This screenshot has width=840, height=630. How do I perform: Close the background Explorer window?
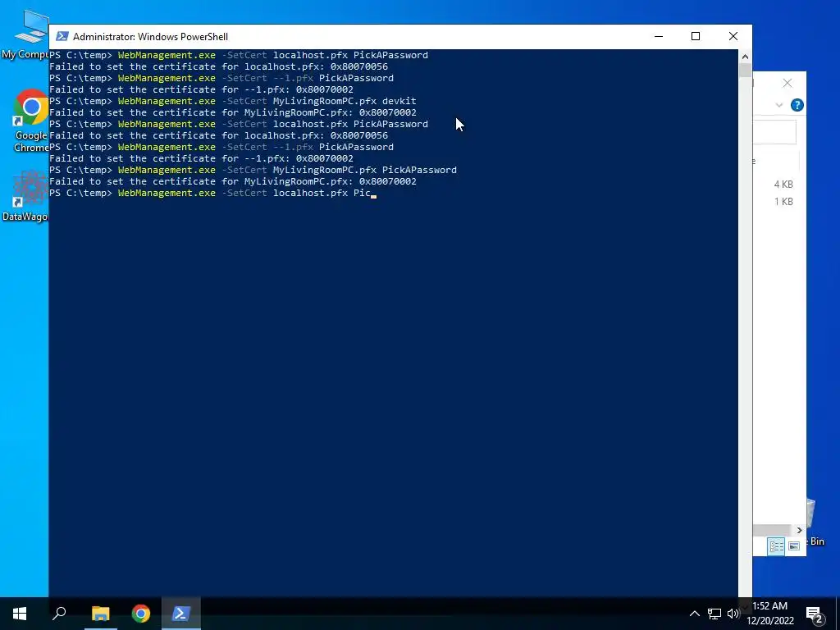pyautogui.click(x=787, y=83)
